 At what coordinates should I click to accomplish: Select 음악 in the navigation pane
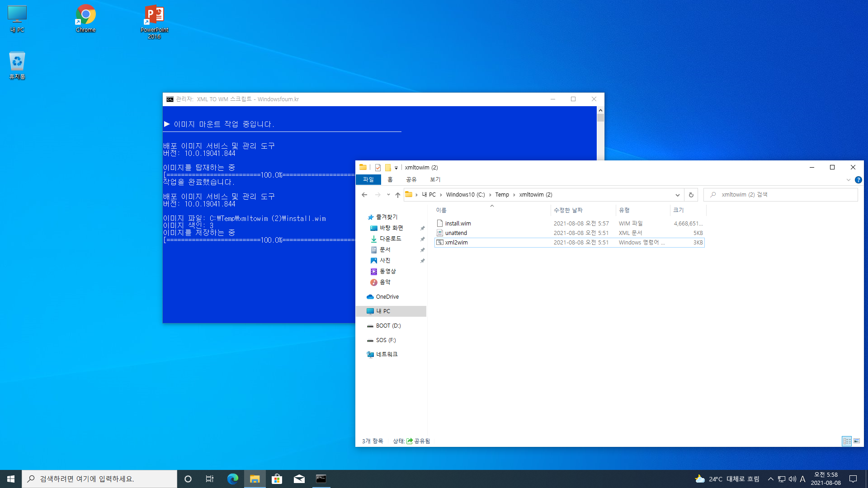click(x=385, y=282)
